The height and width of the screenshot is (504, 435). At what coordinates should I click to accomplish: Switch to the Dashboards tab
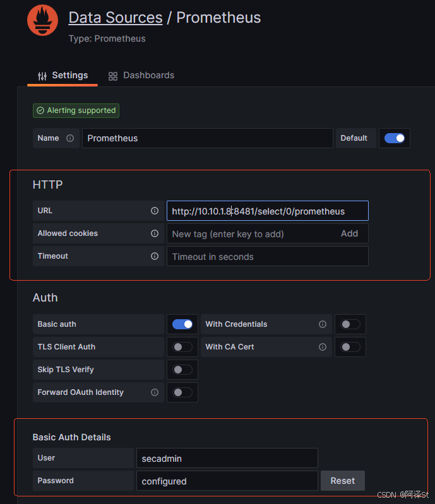pos(141,76)
